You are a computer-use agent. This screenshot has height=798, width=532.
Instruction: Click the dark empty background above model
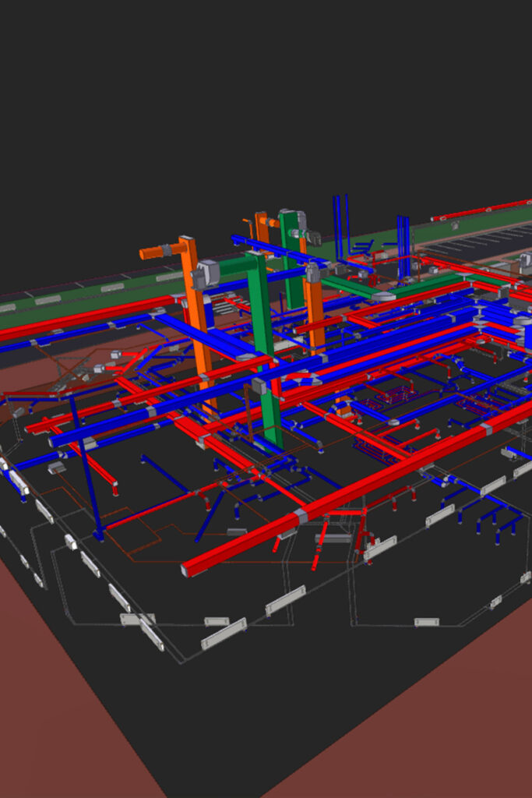[265, 94]
